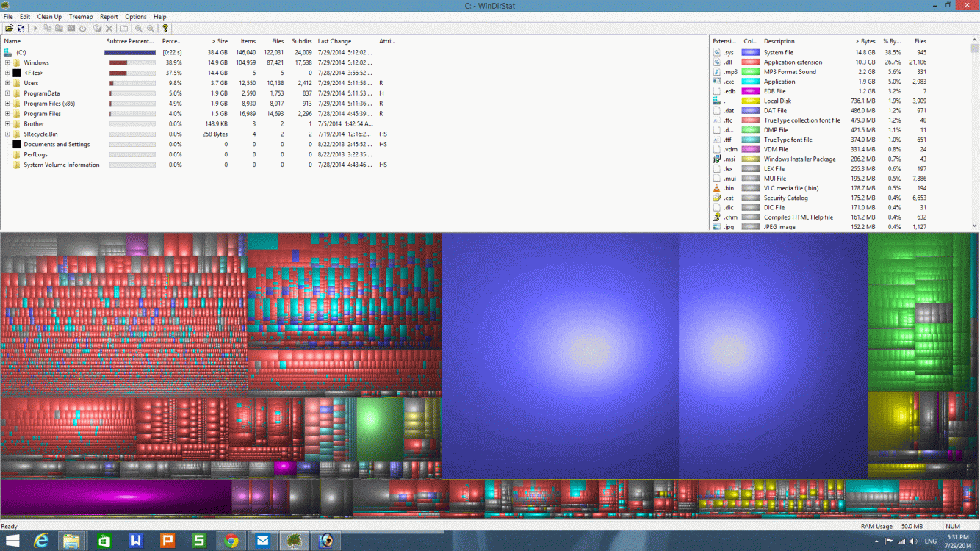980x551 pixels.
Task: Click the extension list scrollbar down arrow
Action: (975, 226)
